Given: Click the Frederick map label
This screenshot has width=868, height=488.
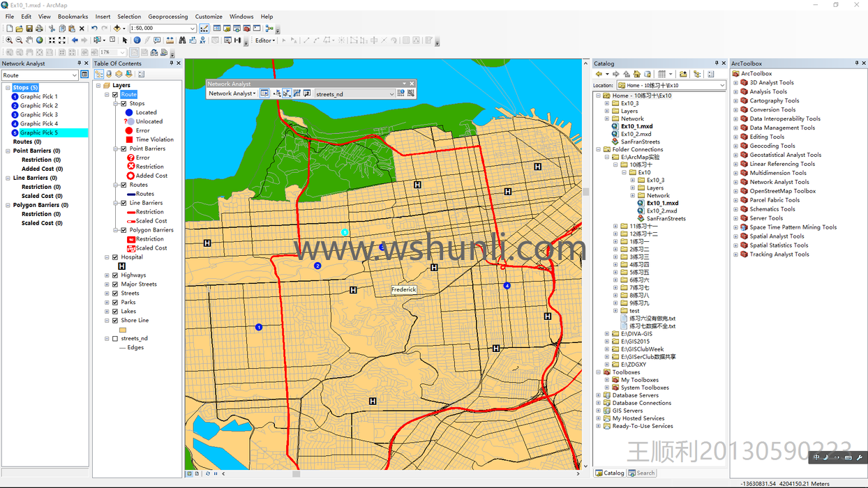Looking at the screenshot, I should (403, 289).
